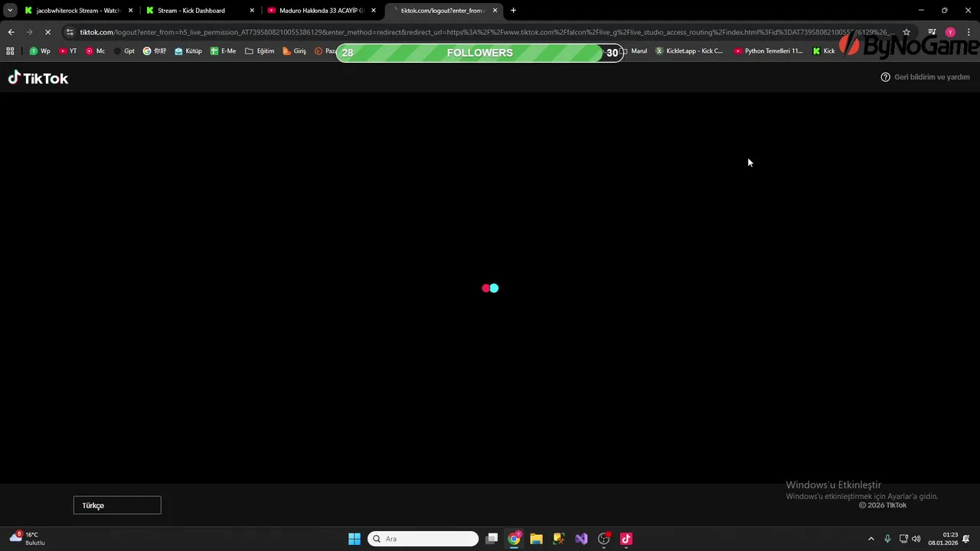
Task: Open Visual Studio from taskbar
Action: pos(581,539)
